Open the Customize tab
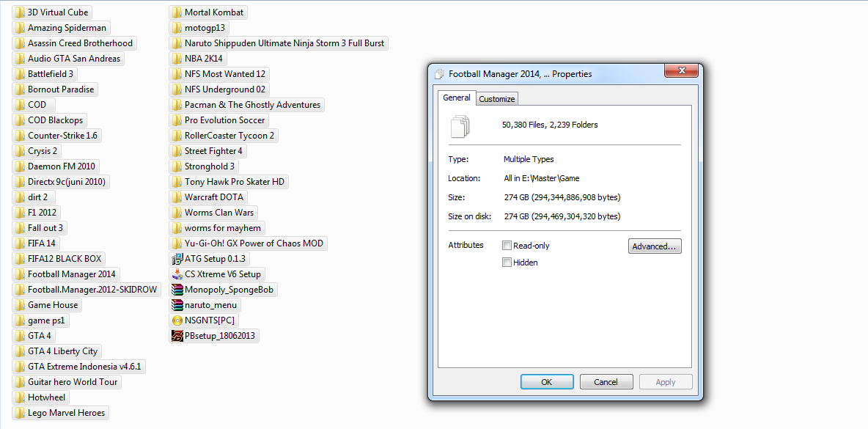868x429 pixels. click(x=496, y=99)
